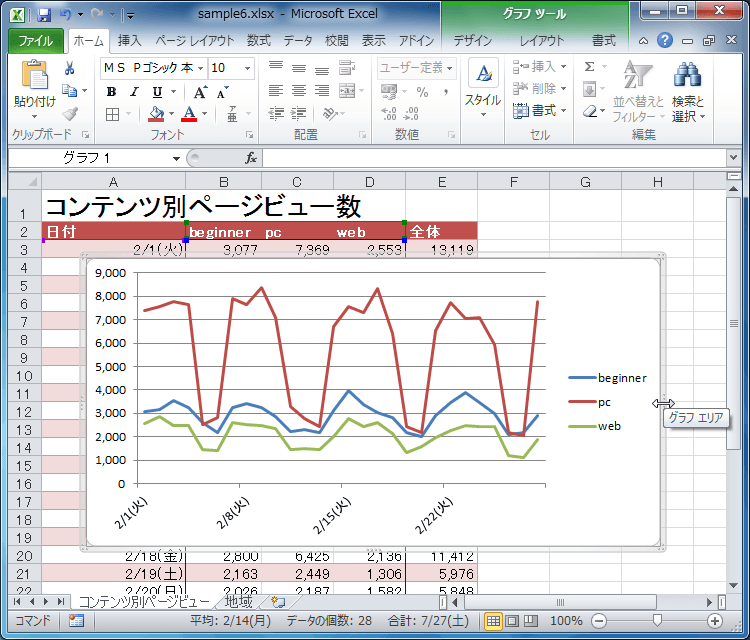Click the Fill down icon
The height and width of the screenshot is (640, 750).
[589, 89]
